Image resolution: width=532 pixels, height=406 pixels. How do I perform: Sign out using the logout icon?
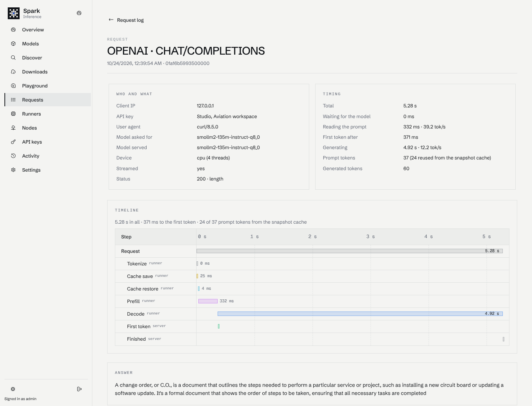[x=79, y=389]
